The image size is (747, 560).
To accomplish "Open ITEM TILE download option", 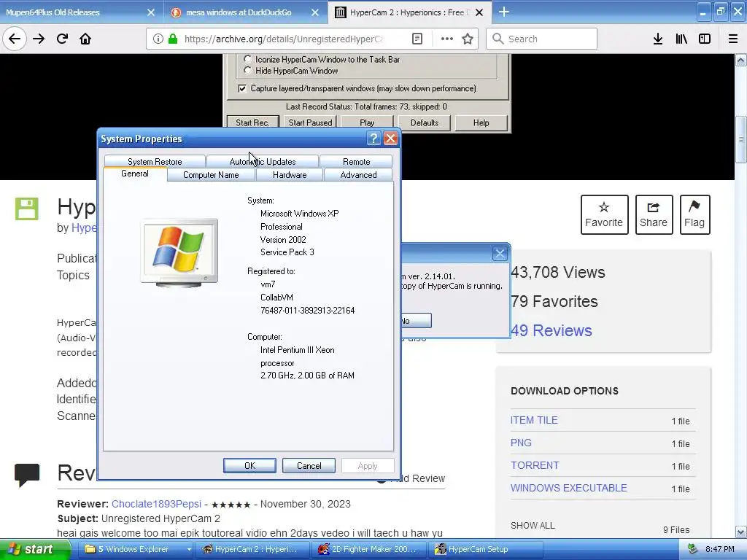I will [x=534, y=420].
